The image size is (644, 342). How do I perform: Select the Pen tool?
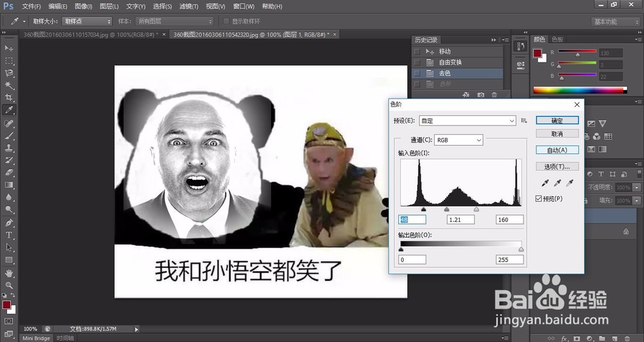coord(8,223)
